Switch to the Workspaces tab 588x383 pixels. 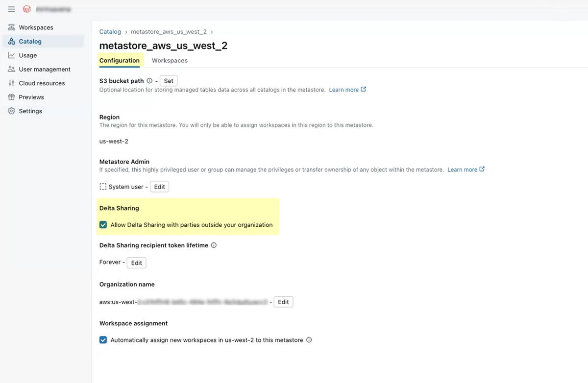[170, 61]
